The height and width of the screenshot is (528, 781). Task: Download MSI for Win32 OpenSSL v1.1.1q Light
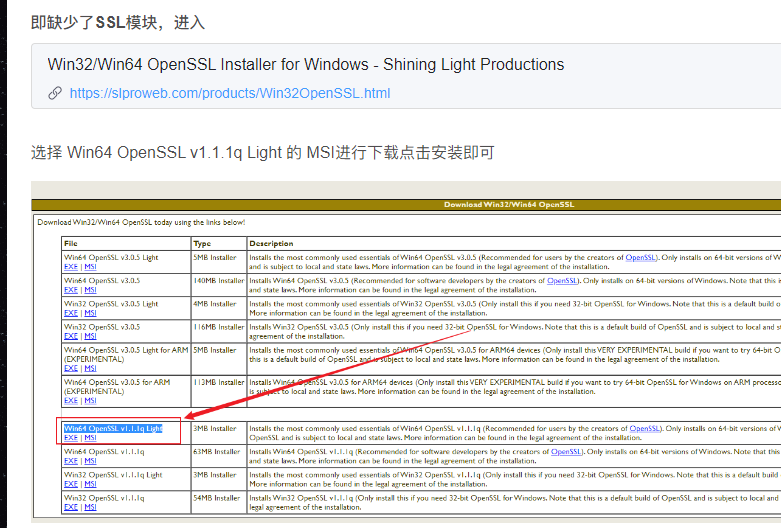[90, 484]
